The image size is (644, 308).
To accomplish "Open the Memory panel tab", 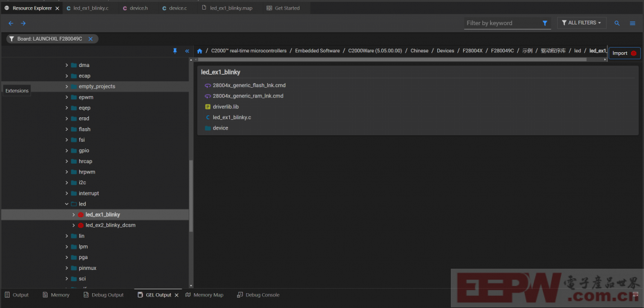I will click(x=56, y=295).
